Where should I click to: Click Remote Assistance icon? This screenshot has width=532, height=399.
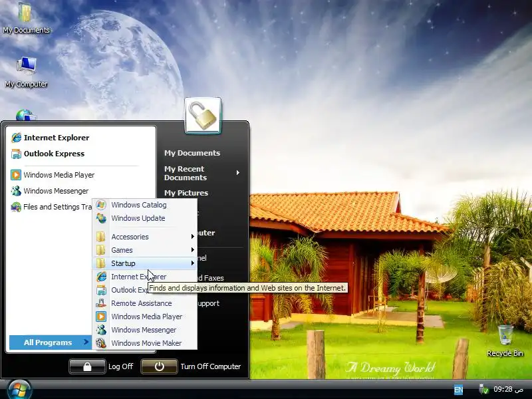pyautogui.click(x=101, y=303)
